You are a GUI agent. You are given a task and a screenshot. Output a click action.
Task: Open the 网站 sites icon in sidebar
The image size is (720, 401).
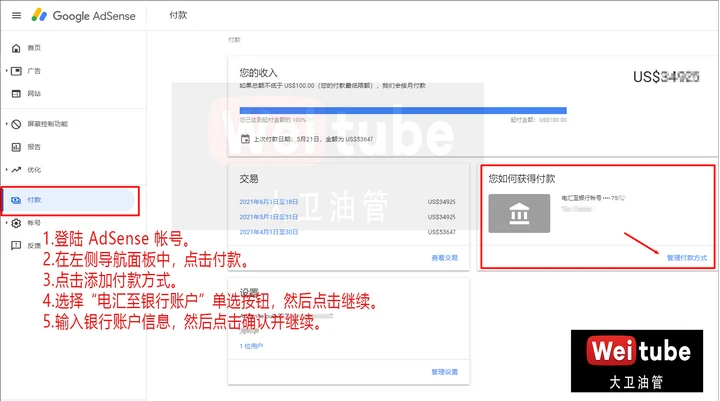(x=16, y=94)
